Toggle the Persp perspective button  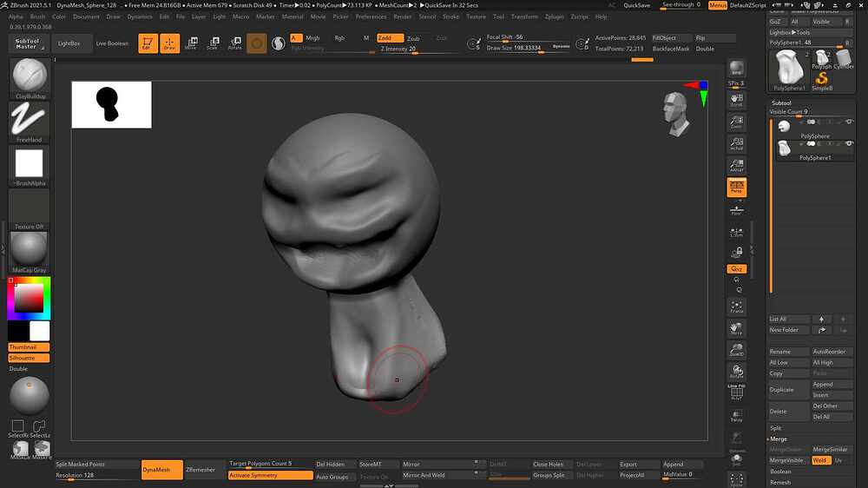point(736,188)
